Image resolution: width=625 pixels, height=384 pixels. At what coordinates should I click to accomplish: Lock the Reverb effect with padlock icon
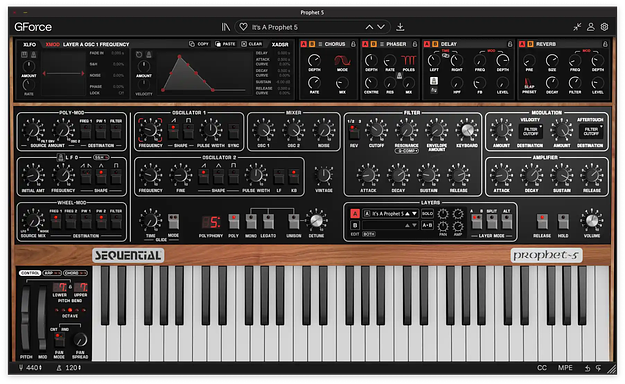(605, 44)
